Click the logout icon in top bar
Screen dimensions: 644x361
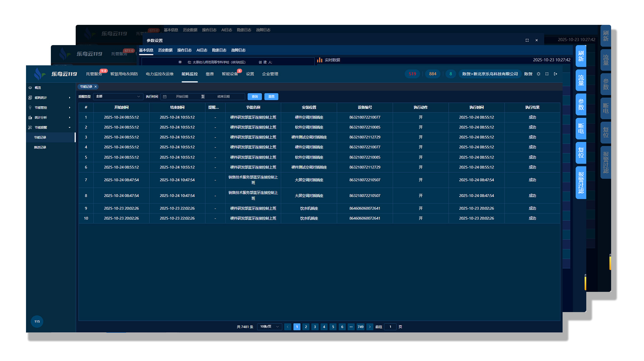[555, 74]
